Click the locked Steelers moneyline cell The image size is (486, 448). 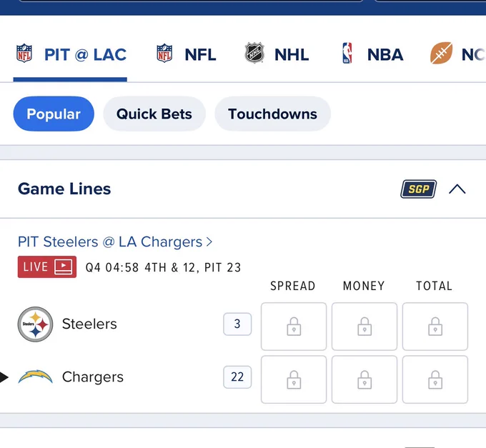[364, 327]
